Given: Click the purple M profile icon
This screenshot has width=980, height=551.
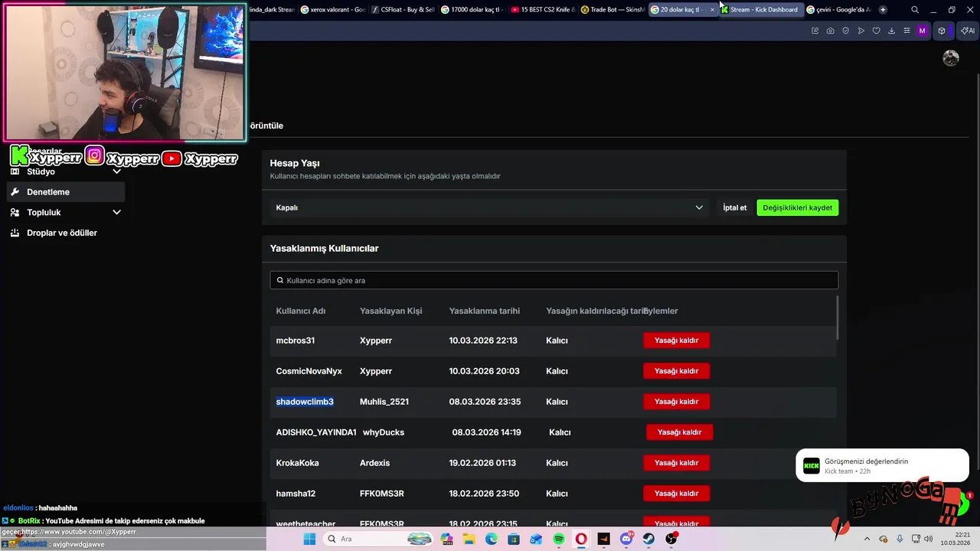Looking at the screenshot, I should 922,31.
